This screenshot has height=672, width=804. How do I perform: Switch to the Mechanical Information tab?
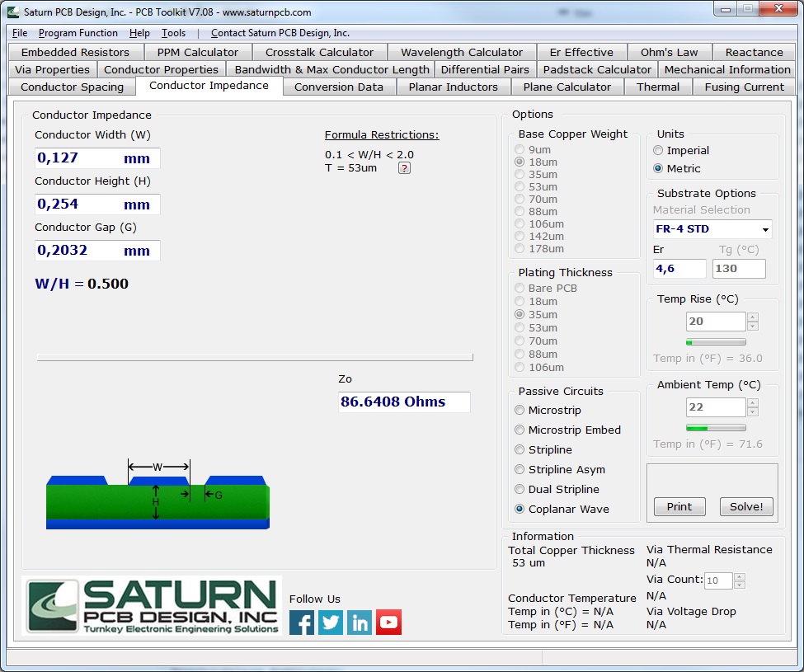pos(727,70)
